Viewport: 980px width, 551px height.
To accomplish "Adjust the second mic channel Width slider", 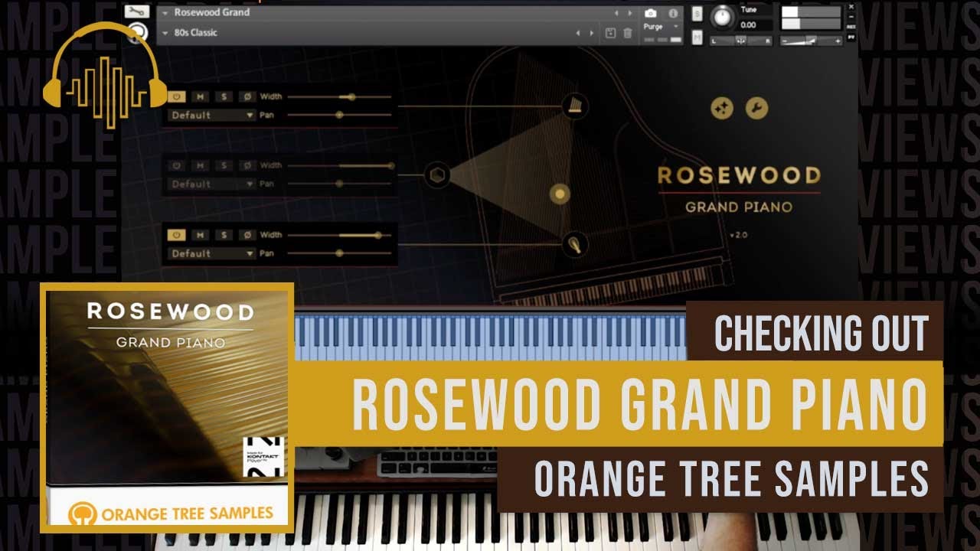I will [x=340, y=165].
